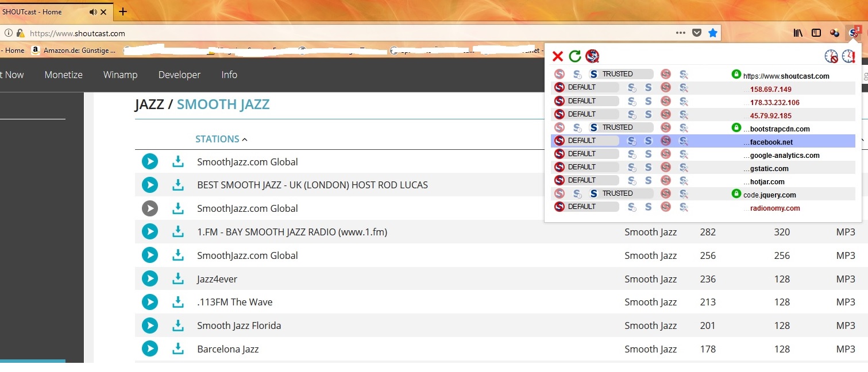Mute the SHOUTcast tab audio icon

(x=94, y=12)
